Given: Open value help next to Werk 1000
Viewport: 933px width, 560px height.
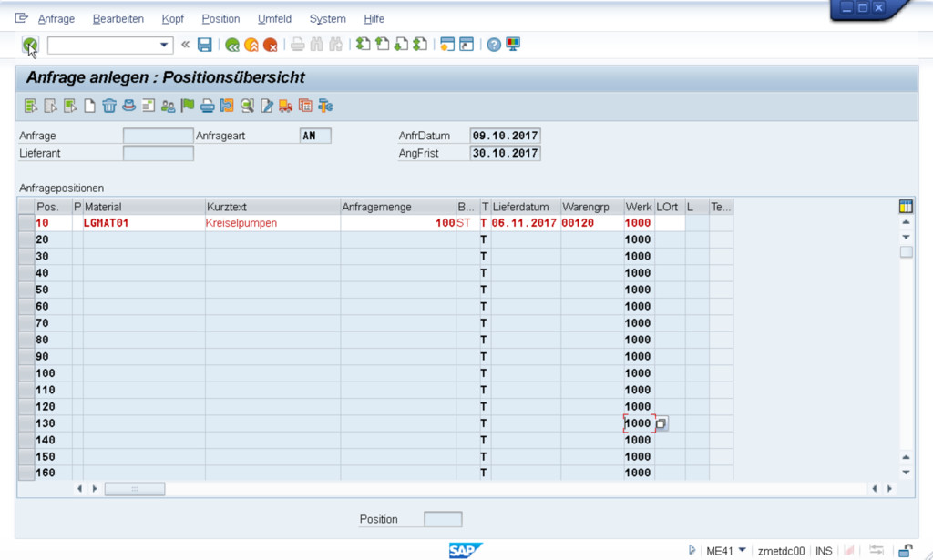Looking at the screenshot, I should coord(662,423).
